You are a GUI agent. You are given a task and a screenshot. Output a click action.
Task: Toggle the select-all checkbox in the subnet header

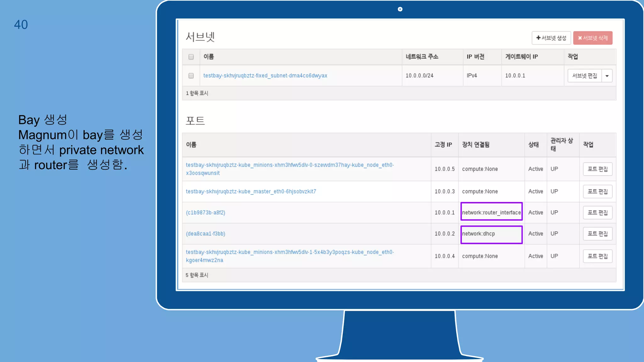(191, 57)
